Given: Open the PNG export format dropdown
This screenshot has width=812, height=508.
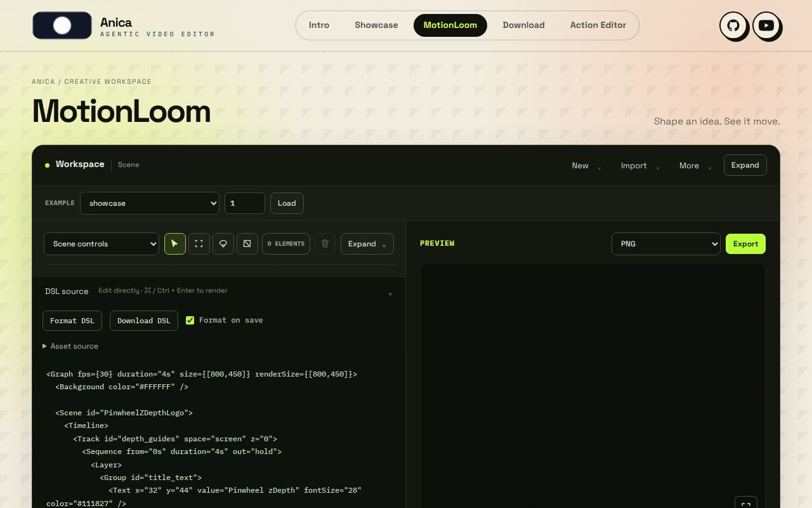Looking at the screenshot, I should click(x=666, y=244).
